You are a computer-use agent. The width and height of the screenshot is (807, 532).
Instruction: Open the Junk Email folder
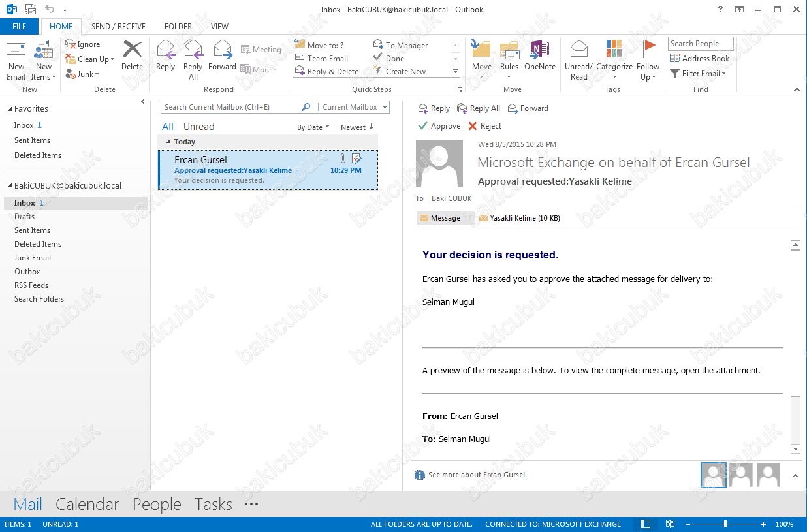click(33, 258)
